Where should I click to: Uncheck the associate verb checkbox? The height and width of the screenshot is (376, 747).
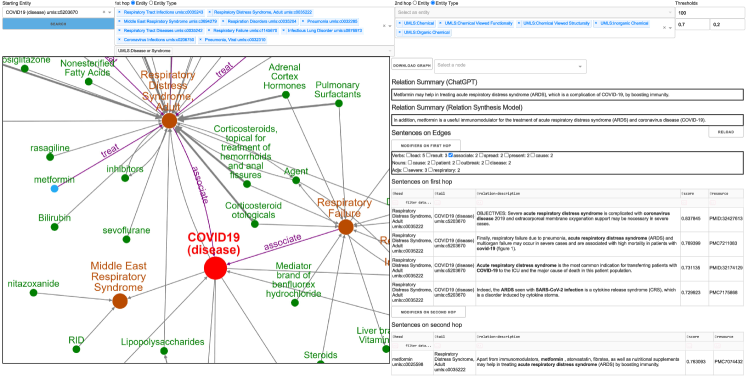click(x=451, y=155)
